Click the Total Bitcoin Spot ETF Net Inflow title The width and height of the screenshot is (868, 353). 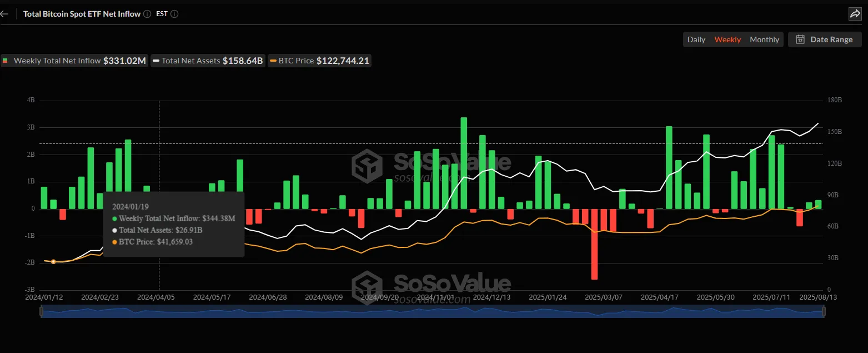[x=82, y=14]
